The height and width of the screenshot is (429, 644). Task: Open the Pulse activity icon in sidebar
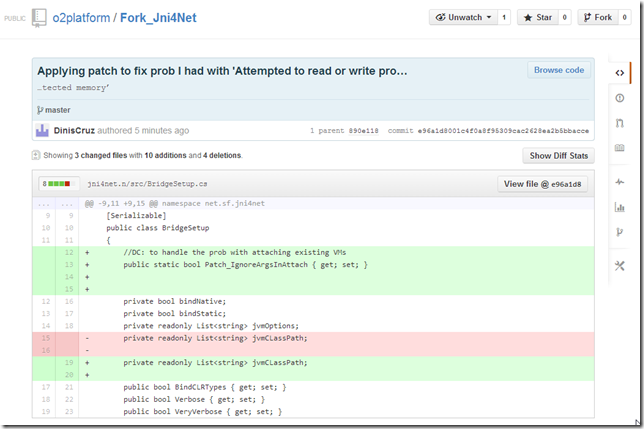620,182
